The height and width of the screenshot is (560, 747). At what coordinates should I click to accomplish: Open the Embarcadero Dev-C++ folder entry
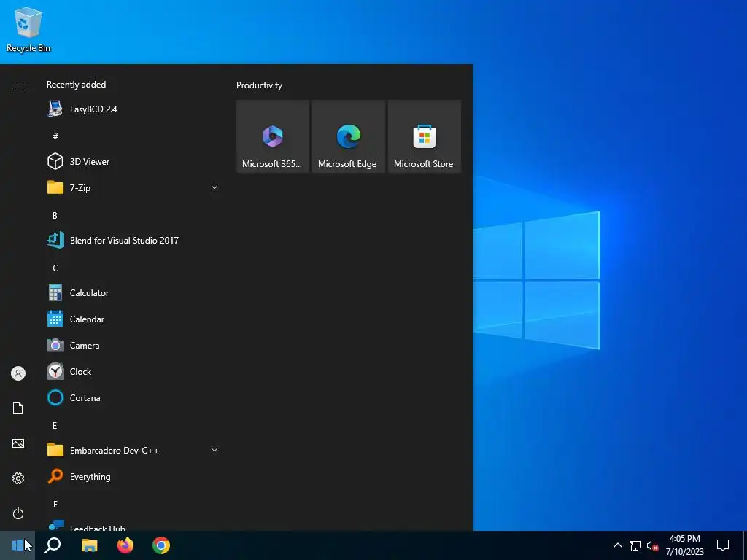click(133, 450)
